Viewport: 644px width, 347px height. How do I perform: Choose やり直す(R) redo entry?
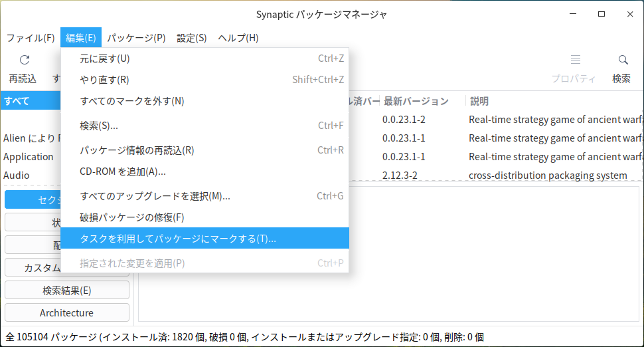pos(205,80)
